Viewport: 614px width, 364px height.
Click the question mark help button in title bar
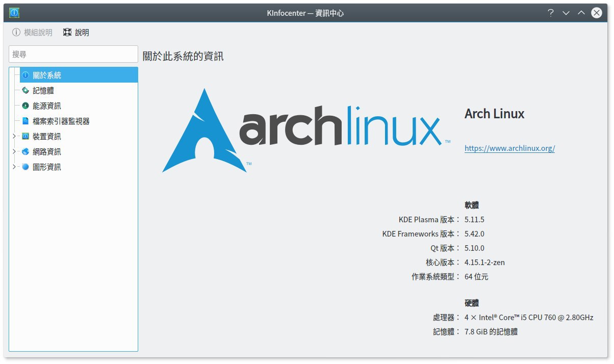(551, 13)
